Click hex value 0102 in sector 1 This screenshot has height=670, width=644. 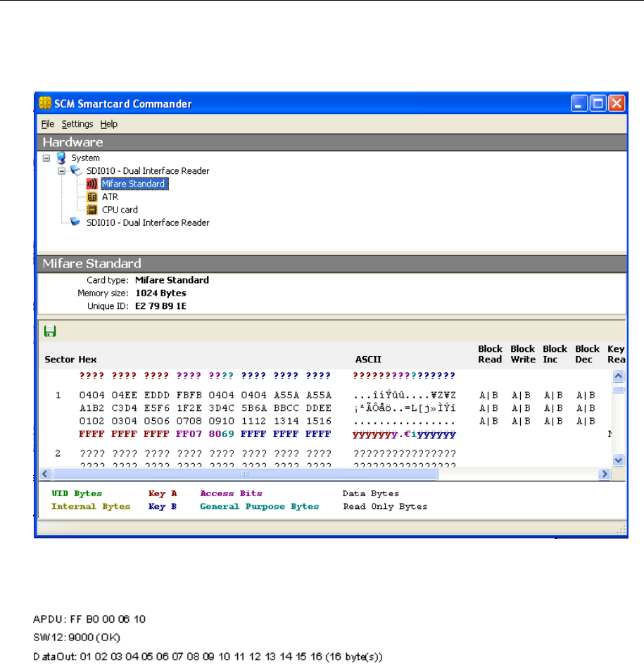[x=91, y=421]
